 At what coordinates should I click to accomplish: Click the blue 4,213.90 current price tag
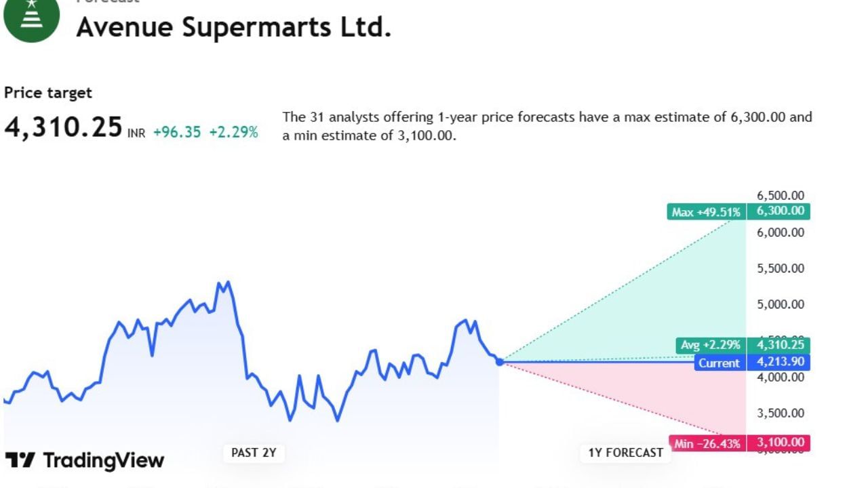pyautogui.click(x=780, y=362)
